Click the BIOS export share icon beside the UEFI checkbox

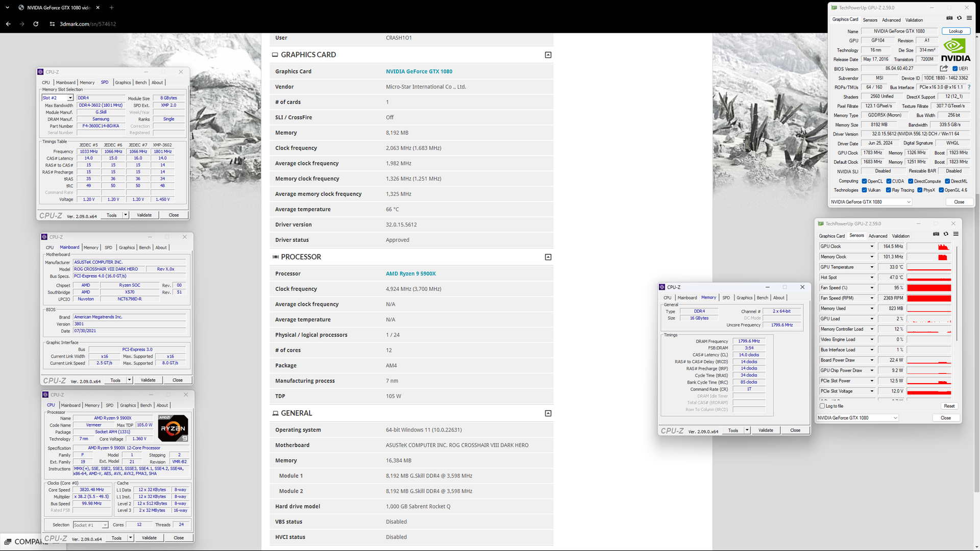944,68
